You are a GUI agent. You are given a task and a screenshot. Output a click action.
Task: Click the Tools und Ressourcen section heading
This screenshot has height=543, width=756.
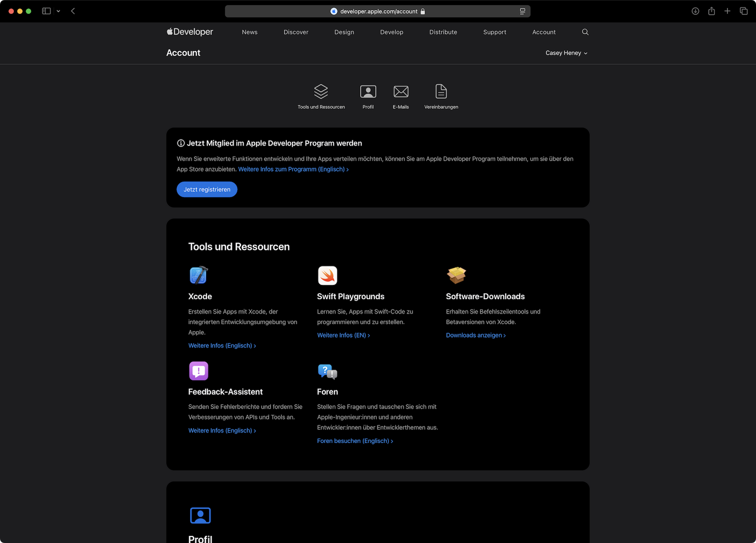coord(239,247)
